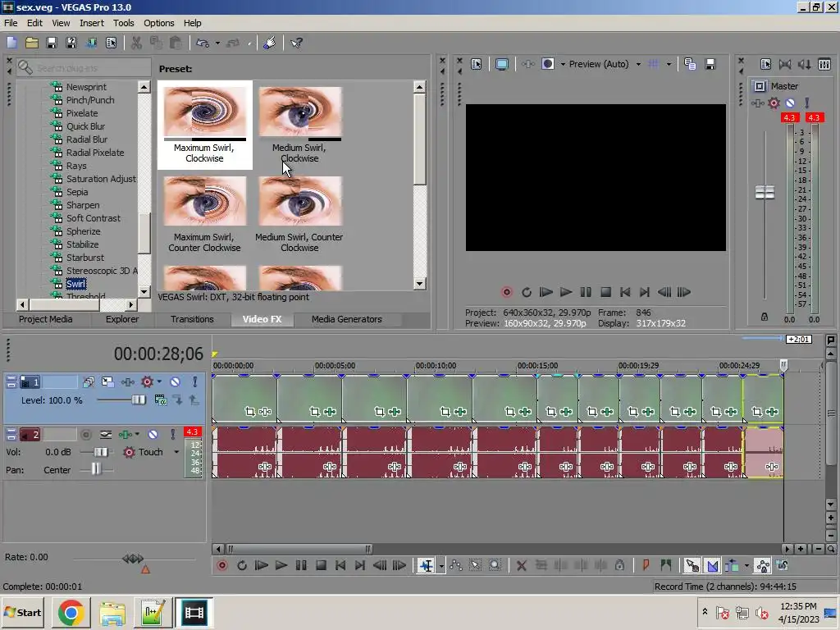Open the File menu

tap(11, 23)
